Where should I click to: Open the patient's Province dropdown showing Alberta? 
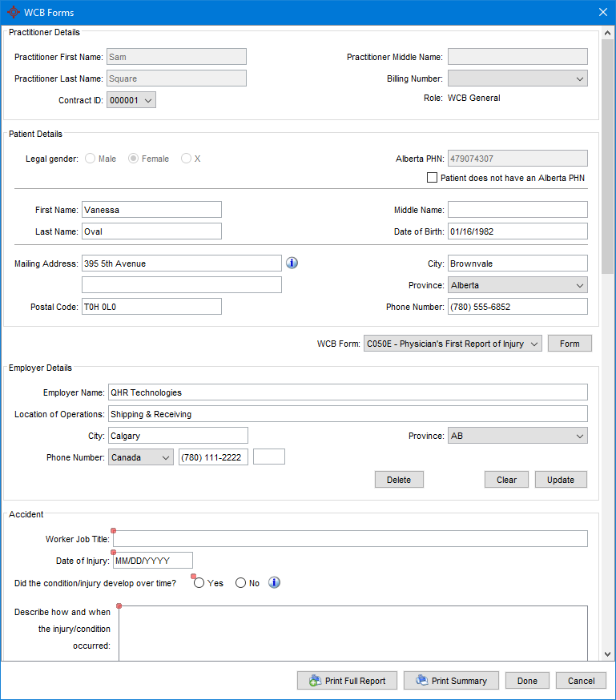581,284
